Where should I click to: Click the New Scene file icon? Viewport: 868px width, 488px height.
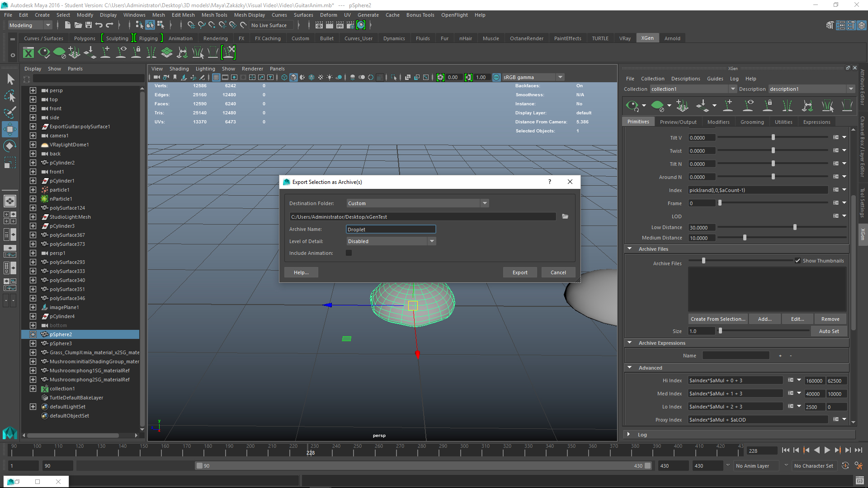(x=67, y=25)
